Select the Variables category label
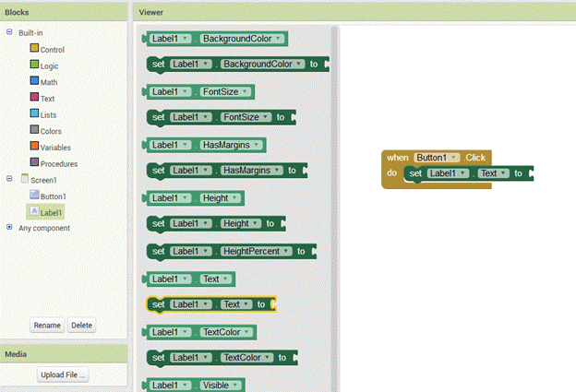 point(55,148)
